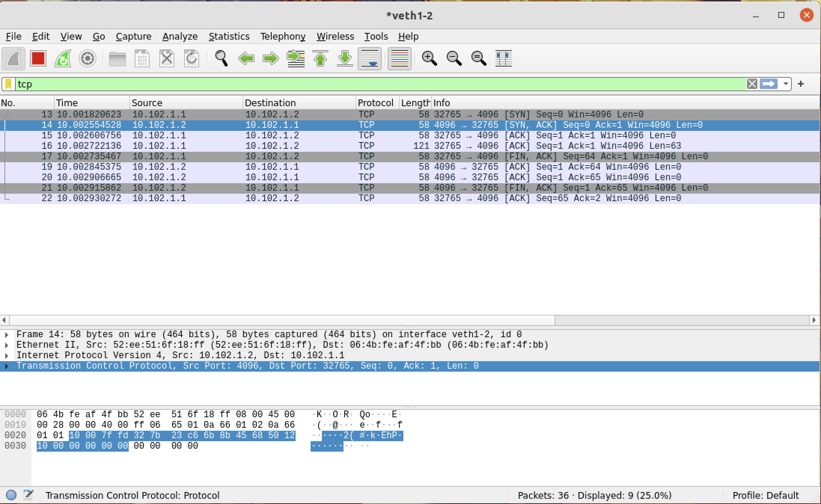The width and height of the screenshot is (821, 504).
Task: Restart the current capture
Action: point(63,59)
